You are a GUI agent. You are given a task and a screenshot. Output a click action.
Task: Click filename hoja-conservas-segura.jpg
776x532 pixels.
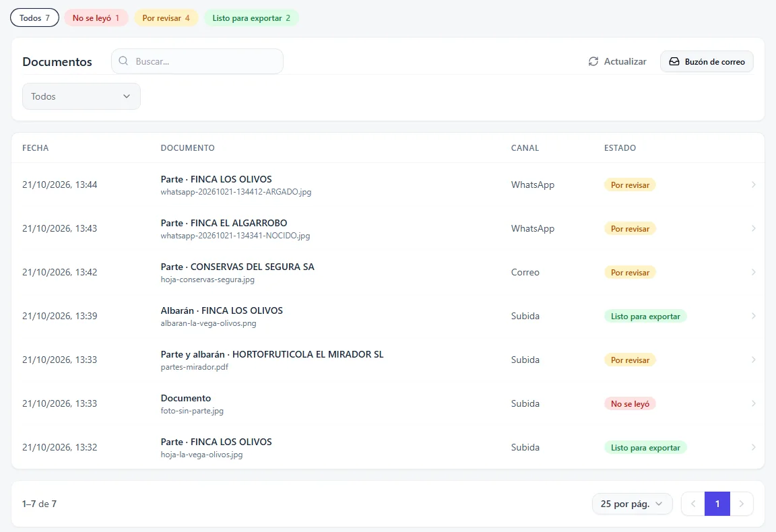tap(207, 279)
